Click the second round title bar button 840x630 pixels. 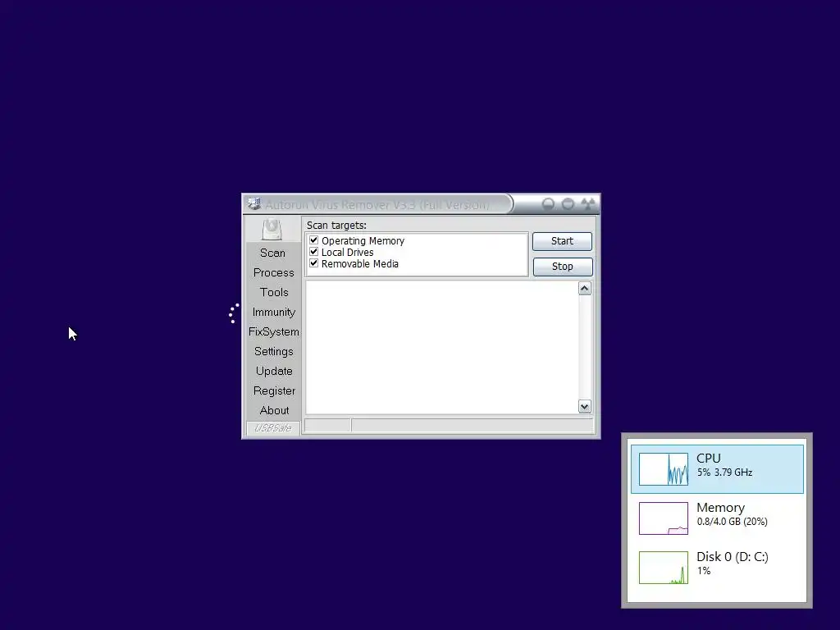click(x=568, y=204)
